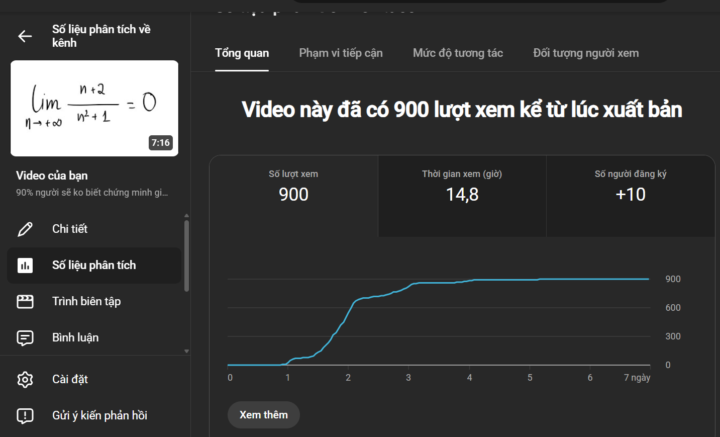
Task: Switch to the Tổng quan tab
Action: pos(242,53)
